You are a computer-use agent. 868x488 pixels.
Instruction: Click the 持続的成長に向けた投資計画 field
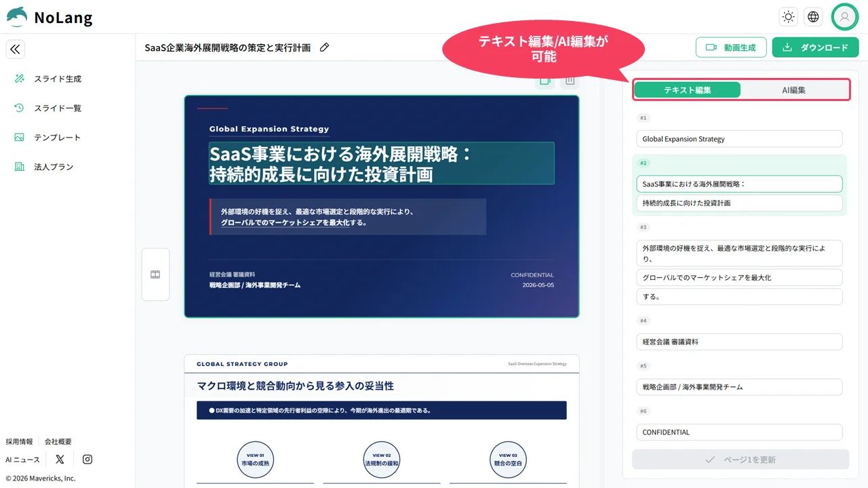(739, 203)
